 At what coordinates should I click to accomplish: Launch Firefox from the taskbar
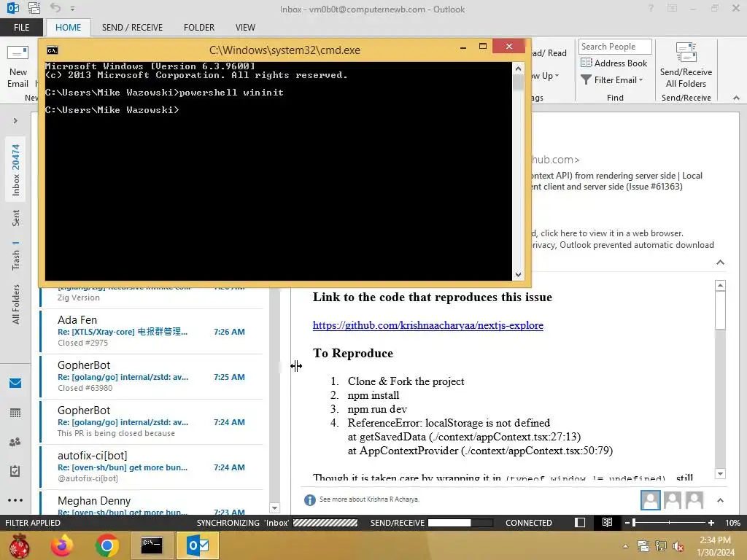click(x=62, y=545)
